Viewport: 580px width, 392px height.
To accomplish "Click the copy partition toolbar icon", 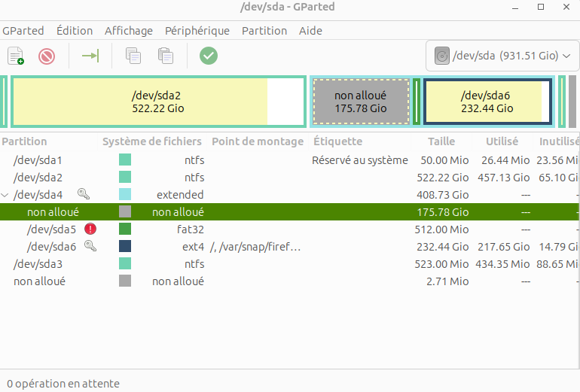I will 133,56.
